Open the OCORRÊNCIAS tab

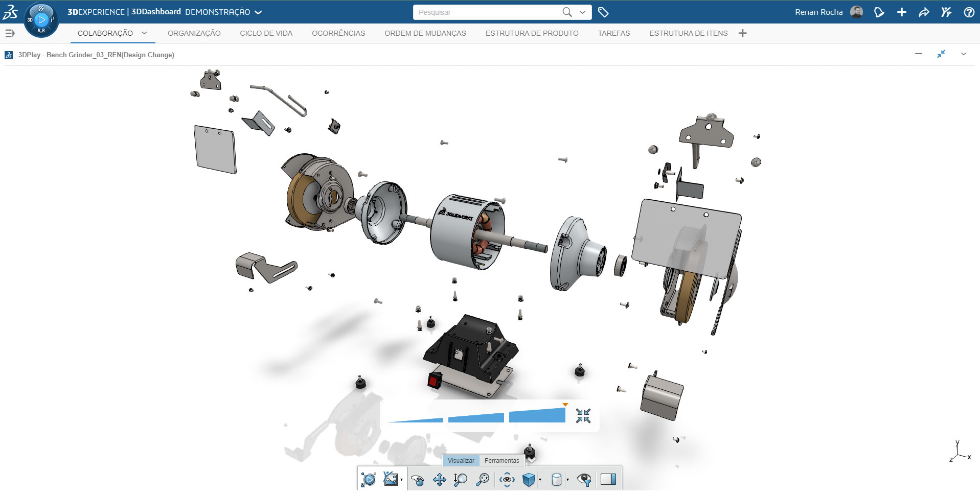coord(338,33)
